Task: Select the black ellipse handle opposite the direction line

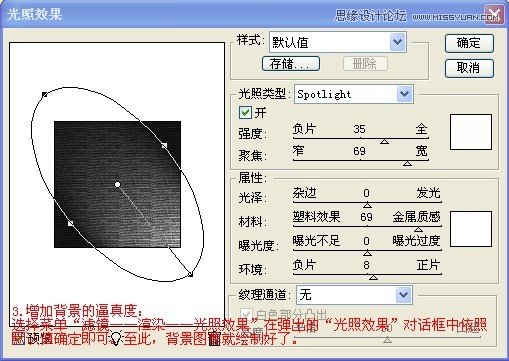Action: pos(44,95)
